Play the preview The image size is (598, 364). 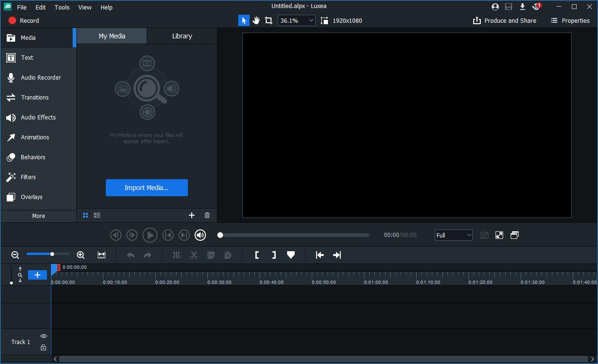point(150,235)
